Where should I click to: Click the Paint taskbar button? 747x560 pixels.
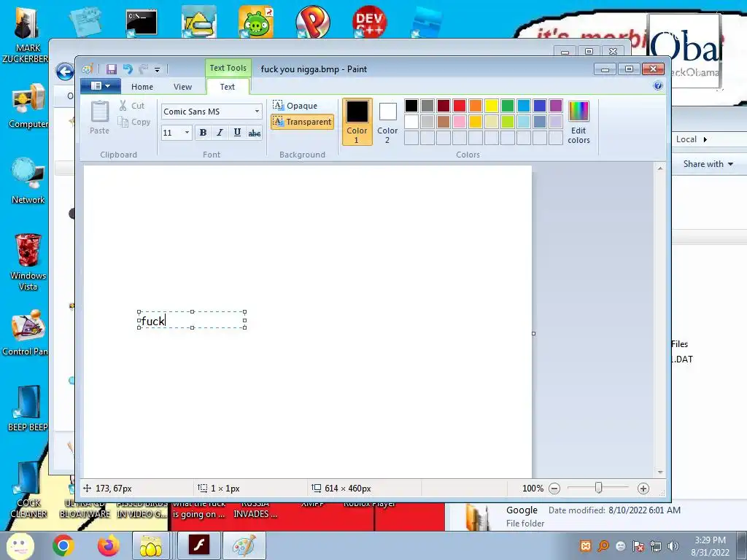pyautogui.click(x=244, y=545)
